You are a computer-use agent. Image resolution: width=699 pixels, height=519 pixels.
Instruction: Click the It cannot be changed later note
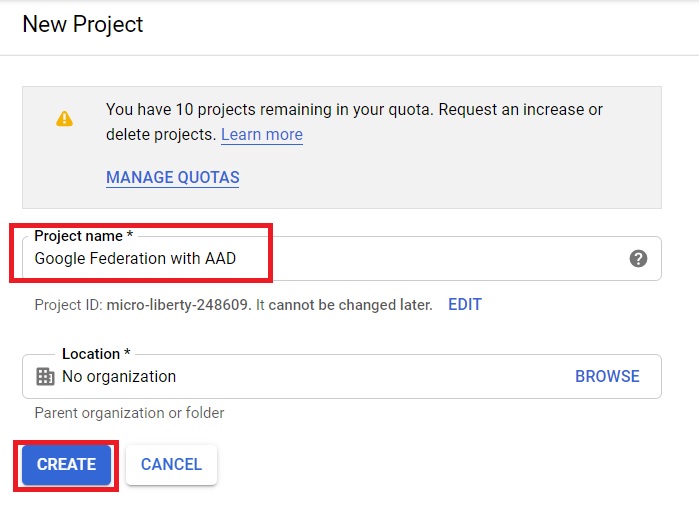[x=344, y=305]
